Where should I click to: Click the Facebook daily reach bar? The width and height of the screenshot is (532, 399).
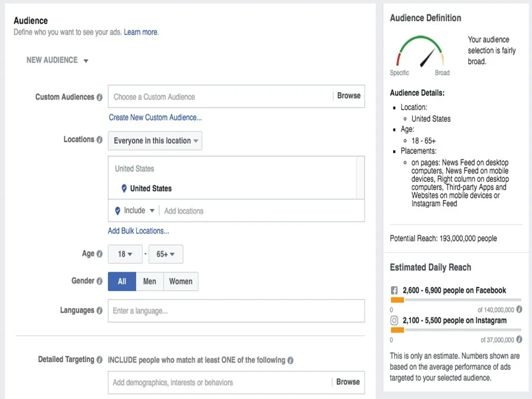456,300
